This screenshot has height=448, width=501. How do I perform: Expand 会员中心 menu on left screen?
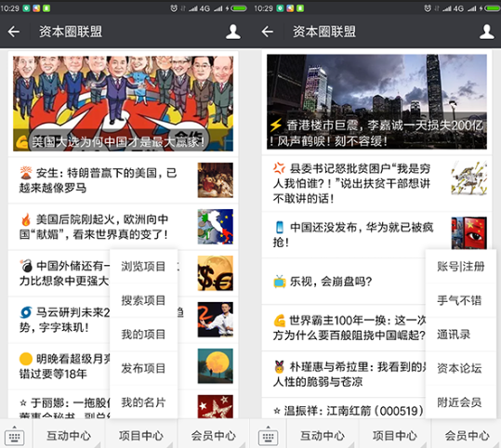[x=213, y=435]
